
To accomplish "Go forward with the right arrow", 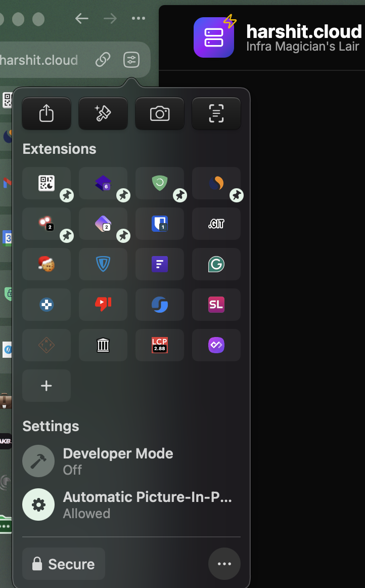I will [x=110, y=18].
